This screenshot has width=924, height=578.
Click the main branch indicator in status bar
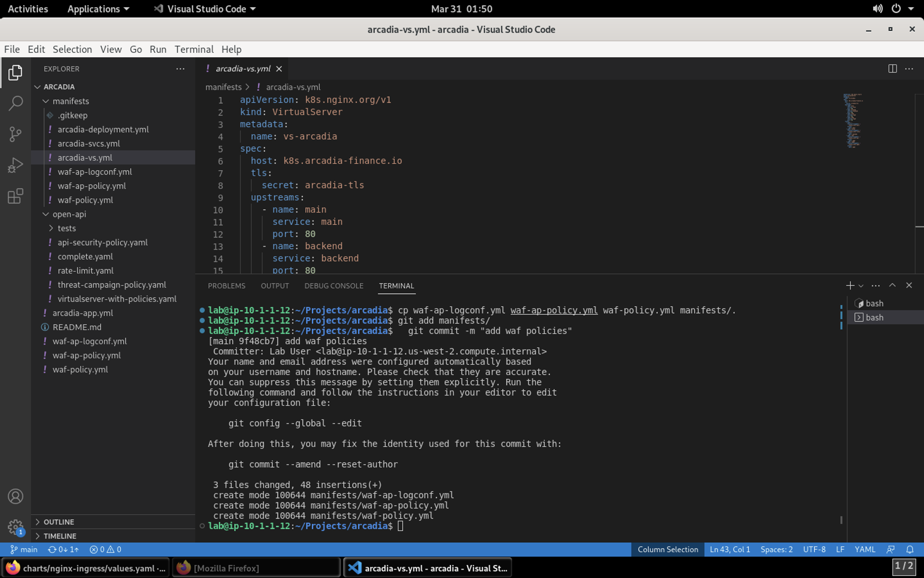pyautogui.click(x=24, y=549)
